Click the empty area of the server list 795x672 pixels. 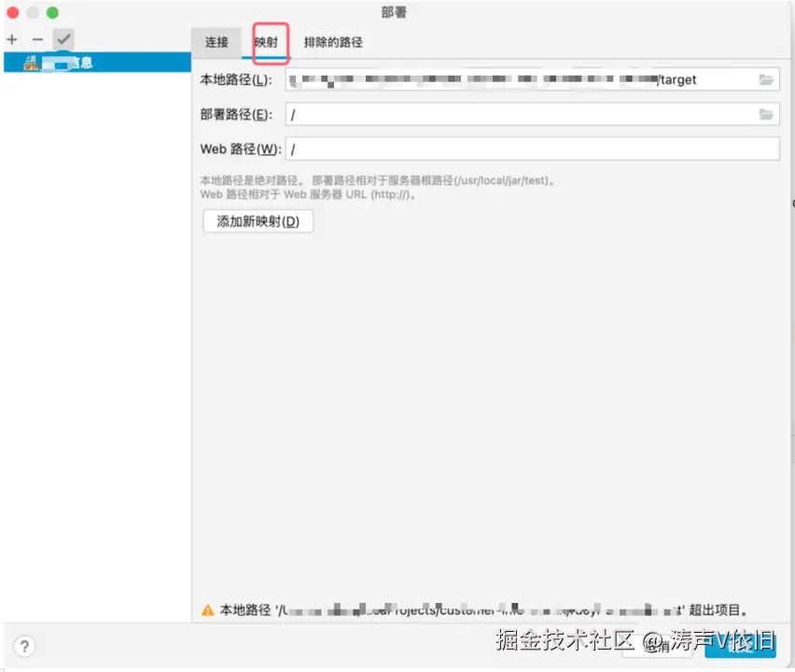93,327
